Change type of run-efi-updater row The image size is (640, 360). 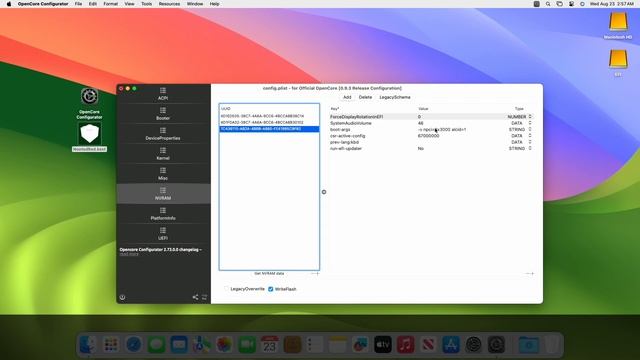pyautogui.click(x=530, y=149)
